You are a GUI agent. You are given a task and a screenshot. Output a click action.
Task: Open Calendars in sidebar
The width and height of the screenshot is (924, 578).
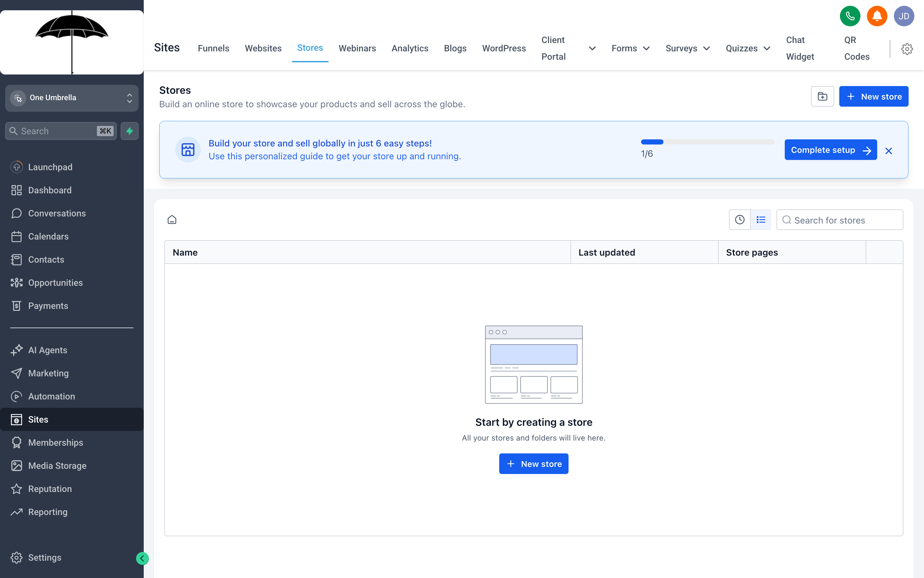pos(72,236)
